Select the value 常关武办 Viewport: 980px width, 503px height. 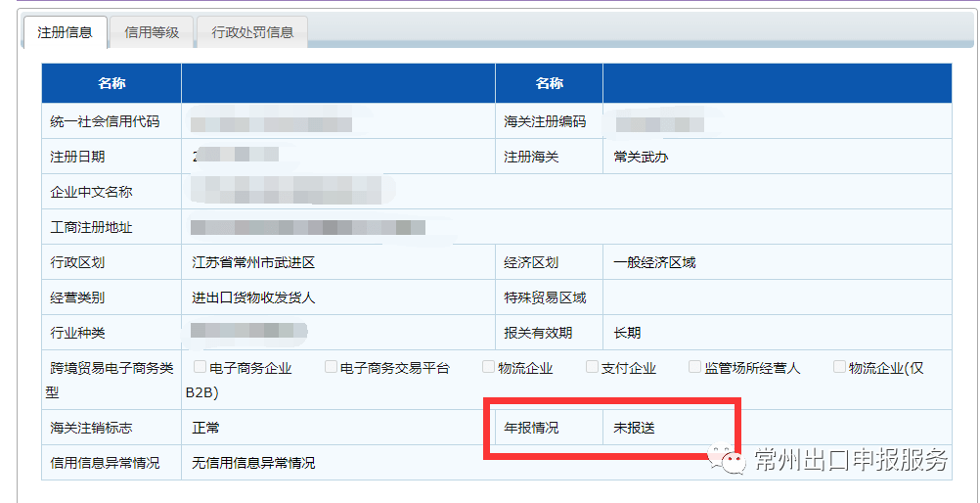tap(642, 157)
